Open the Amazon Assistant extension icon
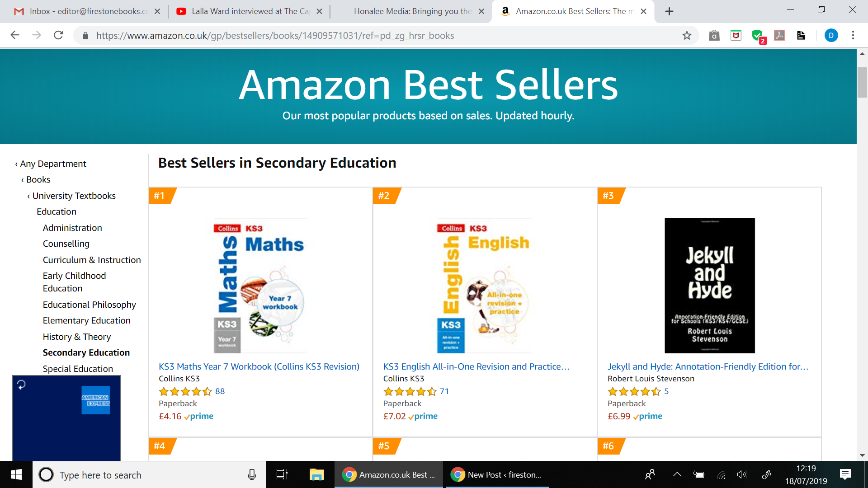 (714, 35)
